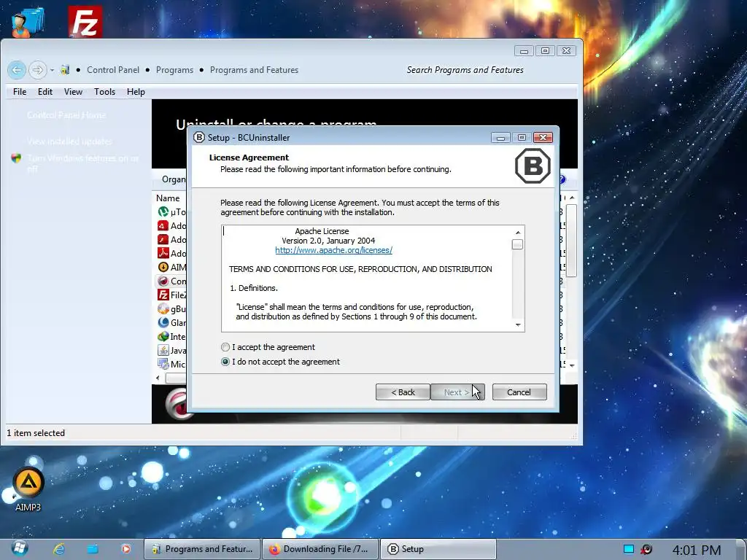The height and width of the screenshot is (560, 747).
Task: Select the µTorrent program icon
Action: pos(163,211)
